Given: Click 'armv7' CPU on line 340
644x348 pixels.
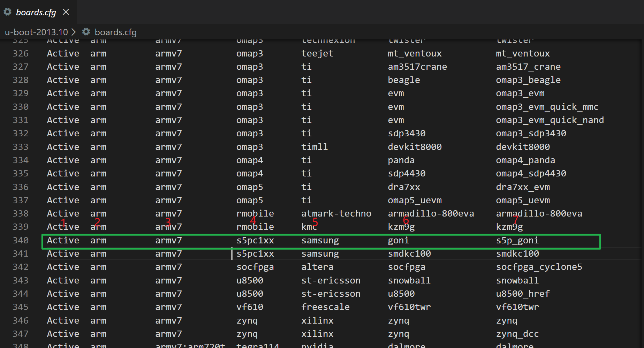Looking at the screenshot, I should click(x=168, y=240).
